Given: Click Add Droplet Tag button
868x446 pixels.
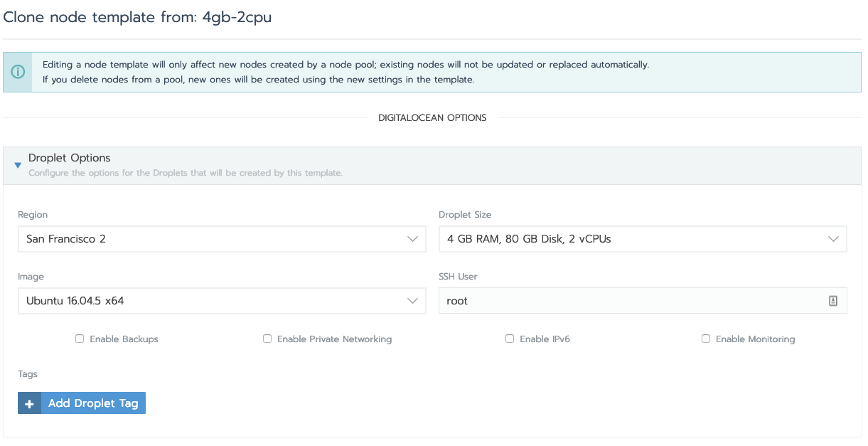Looking at the screenshot, I should (82, 403).
